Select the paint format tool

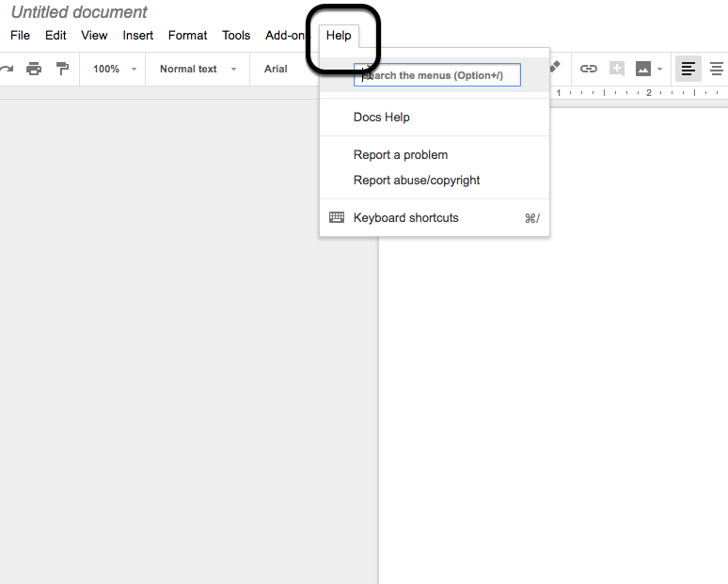pyautogui.click(x=62, y=69)
